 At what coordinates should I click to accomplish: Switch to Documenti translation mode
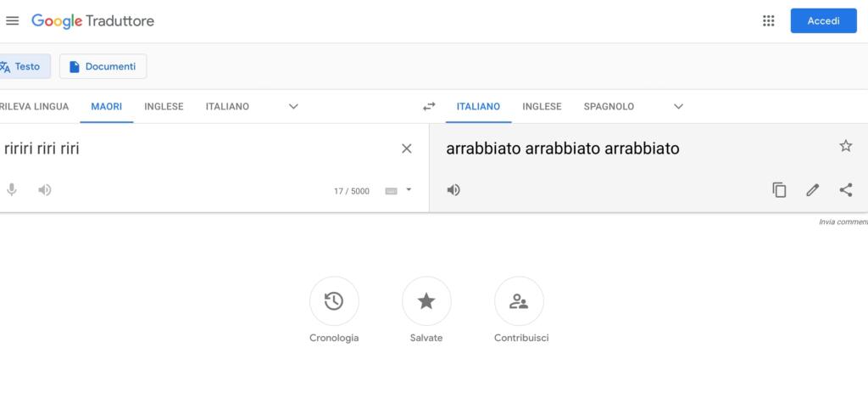coord(103,66)
